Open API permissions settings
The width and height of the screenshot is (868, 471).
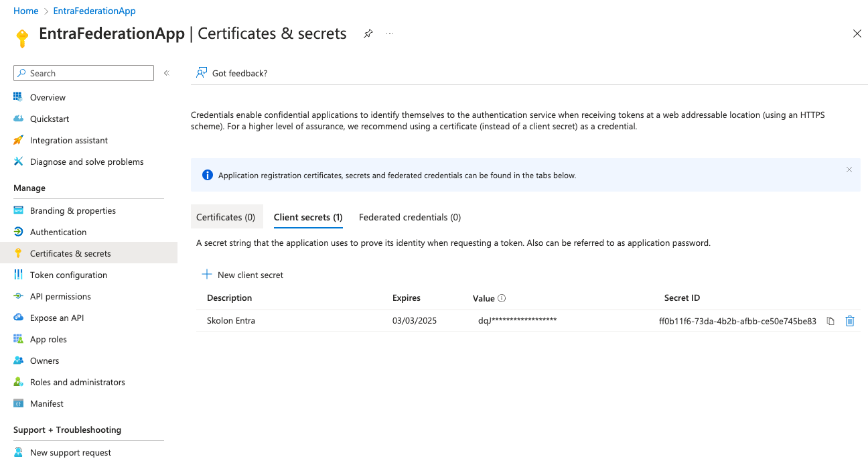(61, 296)
